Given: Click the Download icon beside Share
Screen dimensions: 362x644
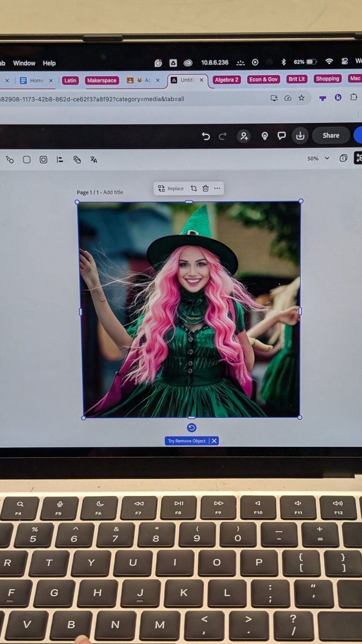Looking at the screenshot, I should [300, 136].
